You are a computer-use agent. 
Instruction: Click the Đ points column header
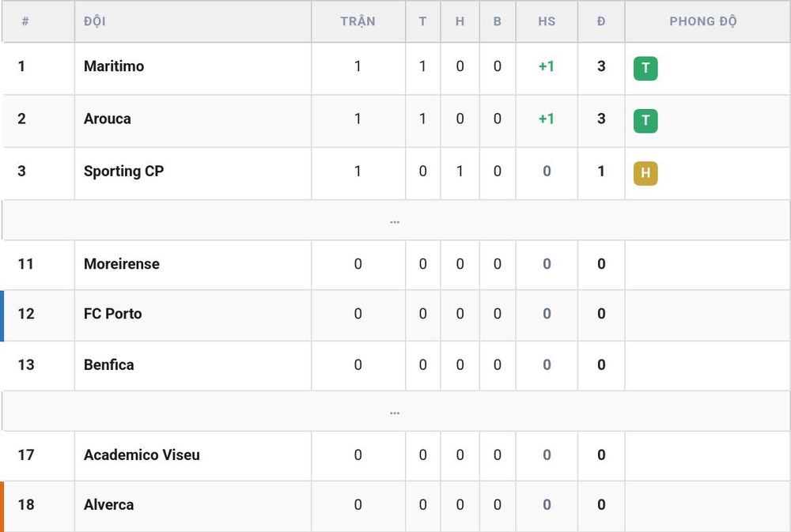click(x=601, y=21)
